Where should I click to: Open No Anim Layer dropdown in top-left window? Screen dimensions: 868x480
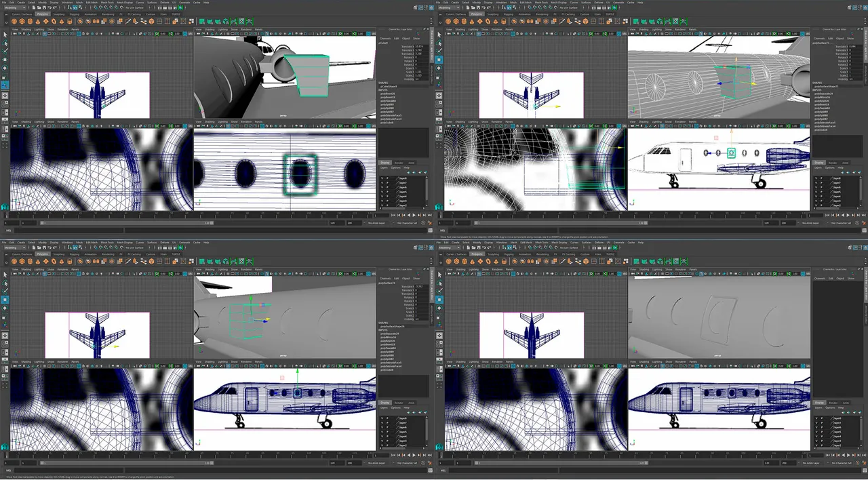[x=378, y=223]
